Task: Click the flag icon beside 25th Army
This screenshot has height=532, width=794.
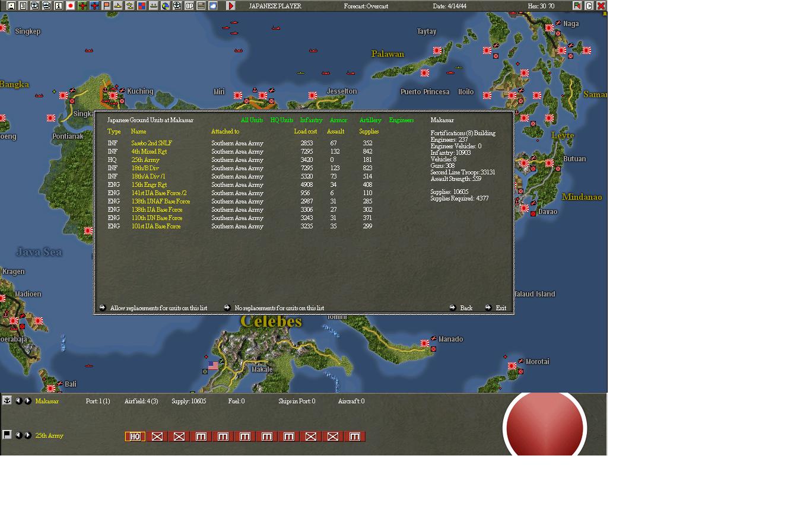Action: [x=7, y=435]
